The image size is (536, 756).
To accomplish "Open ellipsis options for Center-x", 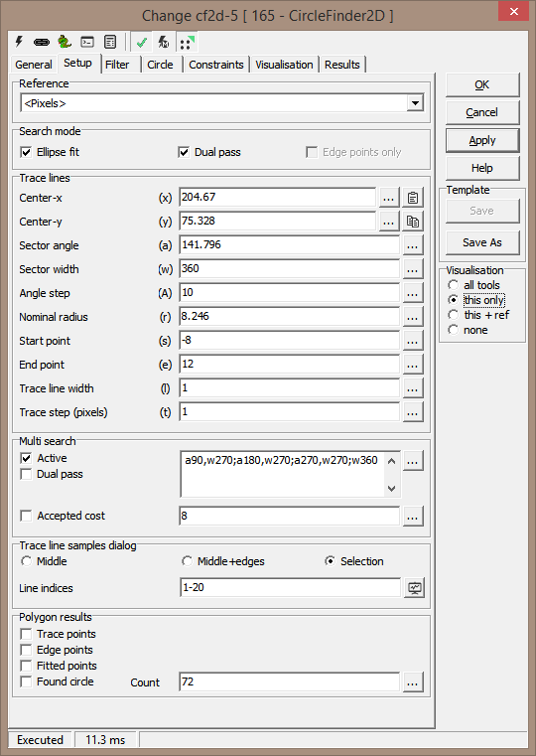I will (389, 198).
